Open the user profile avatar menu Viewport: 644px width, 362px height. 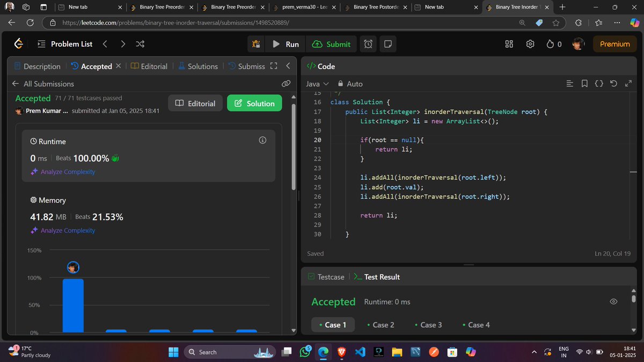click(x=578, y=44)
